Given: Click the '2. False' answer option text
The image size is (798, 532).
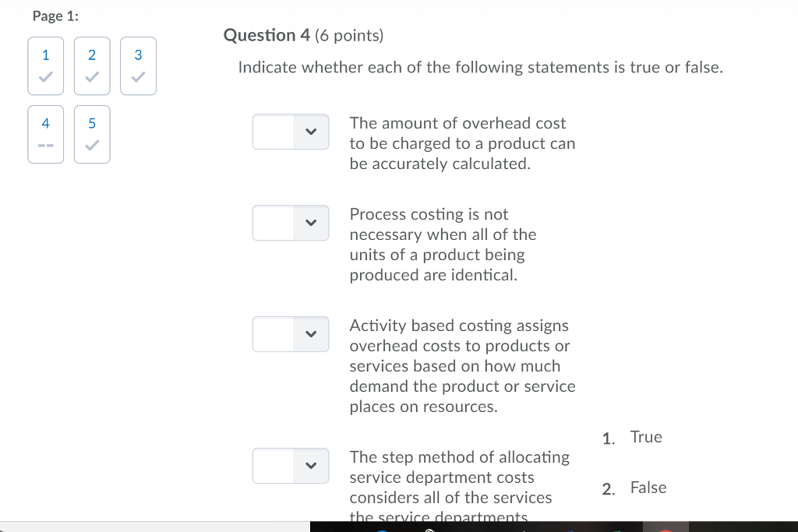Looking at the screenshot, I should (x=648, y=488).
